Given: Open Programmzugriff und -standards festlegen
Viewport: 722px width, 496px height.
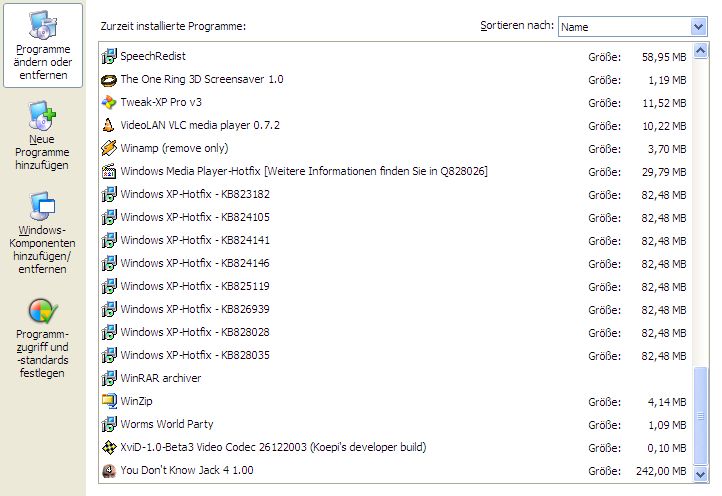Looking at the screenshot, I should 42,338.
